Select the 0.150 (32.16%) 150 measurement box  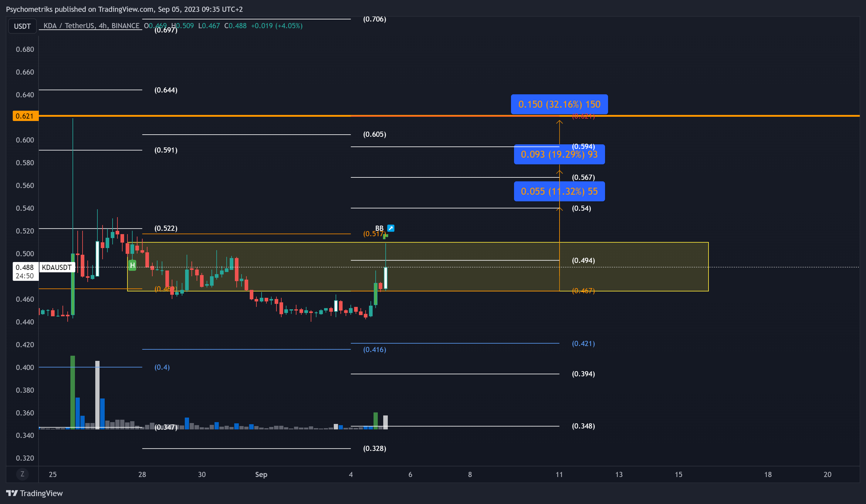tap(559, 104)
